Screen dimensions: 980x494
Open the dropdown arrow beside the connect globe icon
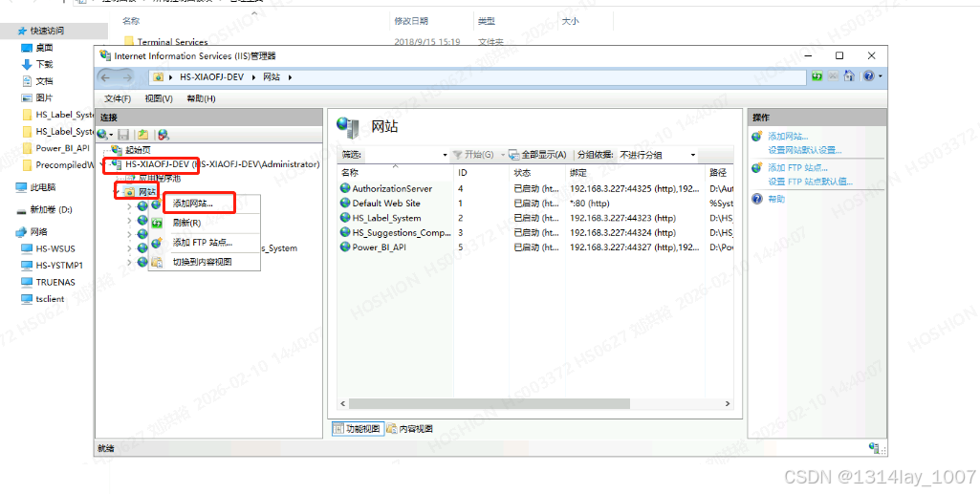(111, 135)
